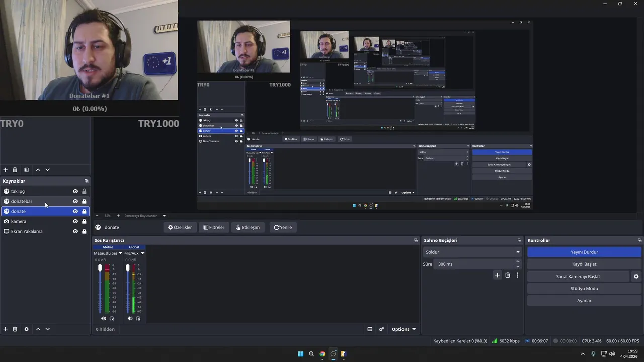Open system tray volume icon
644x362 pixels.
pos(612,354)
